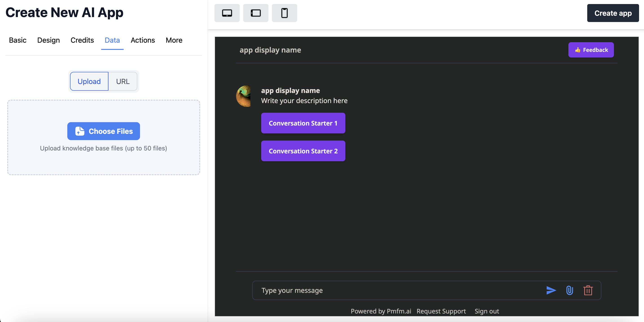
Task: Click the app avatar thumbnail
Action: [244, 96]
